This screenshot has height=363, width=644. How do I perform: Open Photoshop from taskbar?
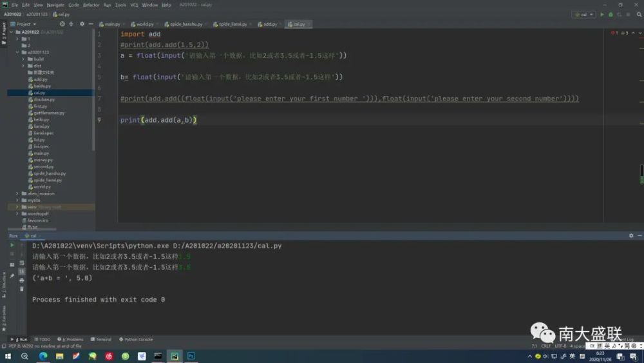coord(191,356)
